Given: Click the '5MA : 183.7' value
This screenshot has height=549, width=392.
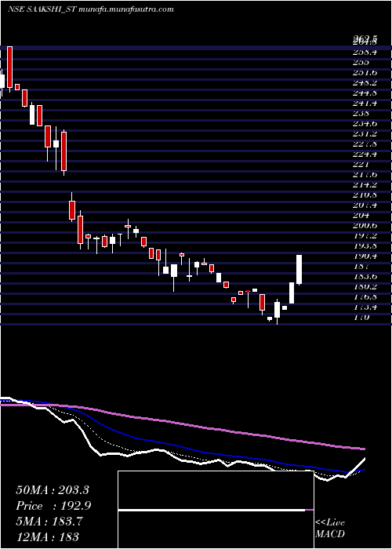Looking at the screenshot, I should [x=49, y=522].
